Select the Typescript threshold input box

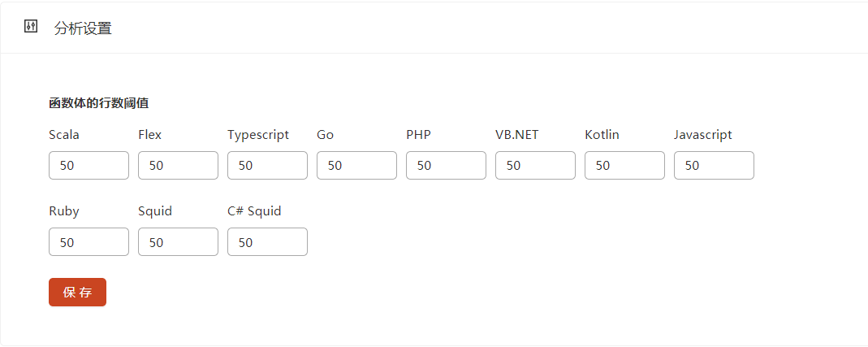[x=267, y=165]
